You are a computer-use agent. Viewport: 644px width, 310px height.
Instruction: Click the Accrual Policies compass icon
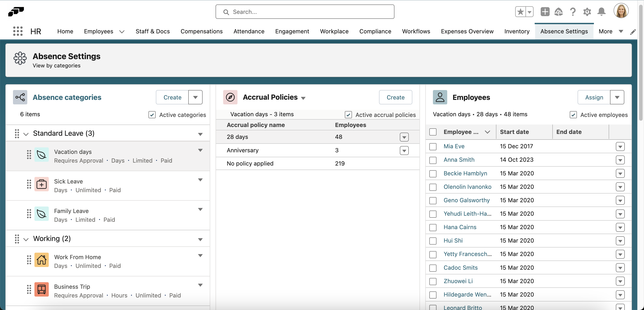click(230, 97)
